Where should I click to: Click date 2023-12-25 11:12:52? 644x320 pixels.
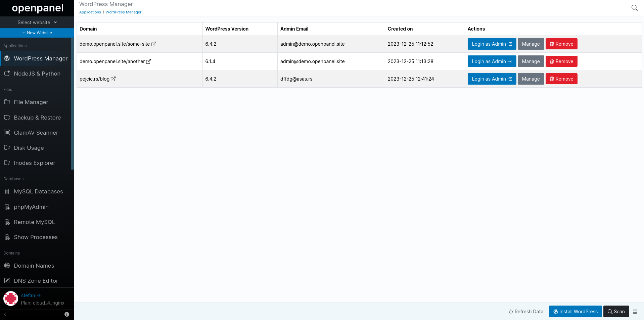411,44
